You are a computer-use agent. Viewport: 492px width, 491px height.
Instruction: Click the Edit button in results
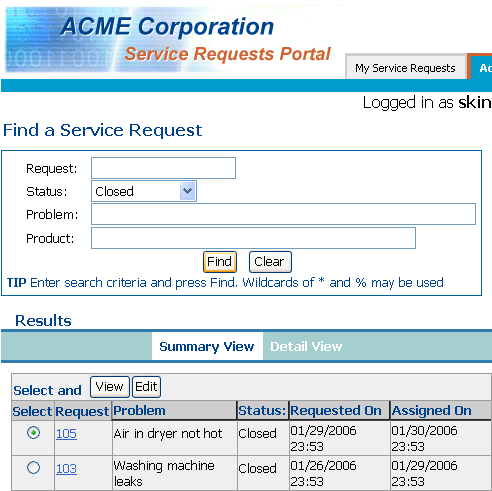146,387
